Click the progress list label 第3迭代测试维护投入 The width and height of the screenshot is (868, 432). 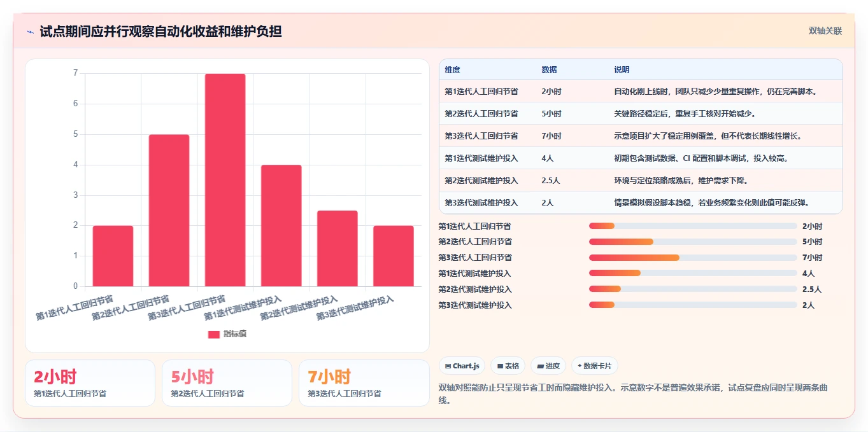(x=474, y=305)
